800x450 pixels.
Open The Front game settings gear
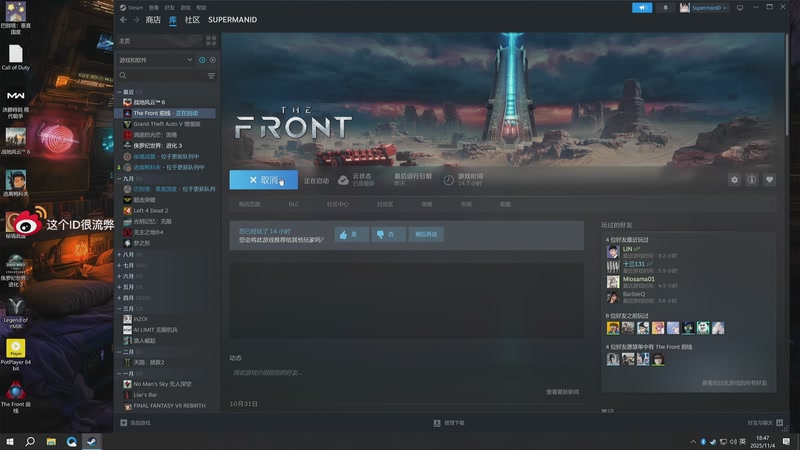(x=734, y=180)
